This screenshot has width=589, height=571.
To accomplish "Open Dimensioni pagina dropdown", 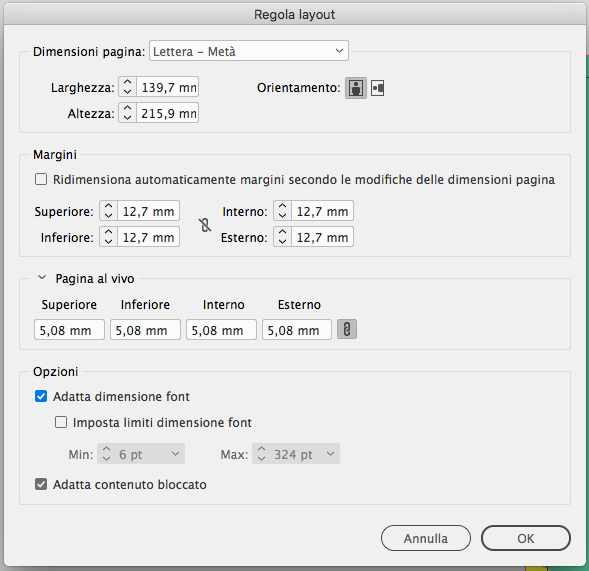I will (249, 51).
